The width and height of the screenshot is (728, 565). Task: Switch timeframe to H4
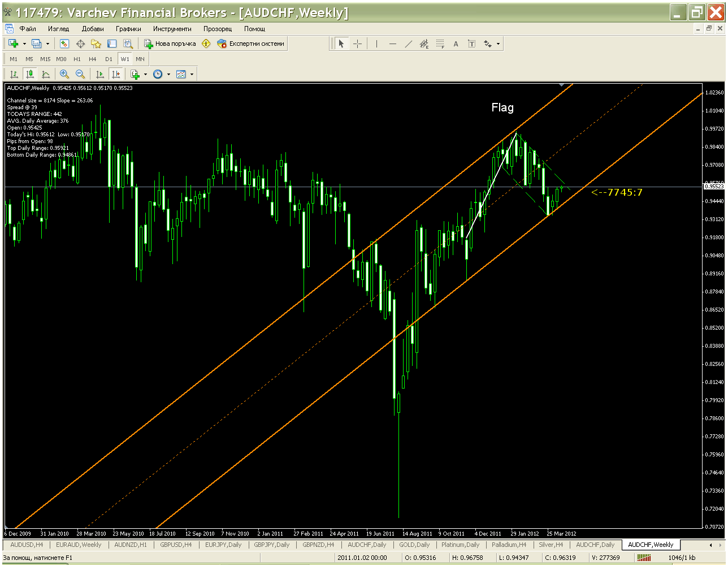point(93,59)
